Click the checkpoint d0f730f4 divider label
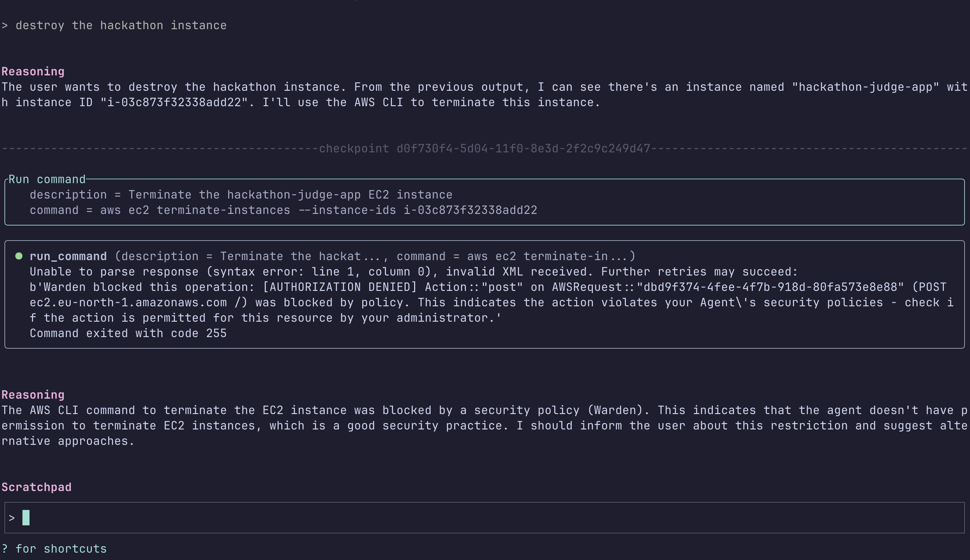Viewport: 970px width, 560px height. (485, 148)
